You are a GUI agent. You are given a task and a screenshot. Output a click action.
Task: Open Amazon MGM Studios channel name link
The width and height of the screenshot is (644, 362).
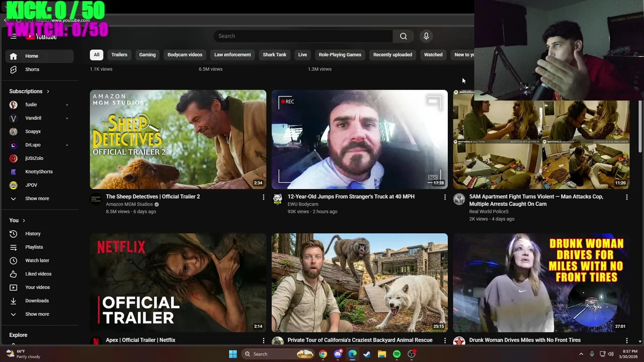point(129,204)
